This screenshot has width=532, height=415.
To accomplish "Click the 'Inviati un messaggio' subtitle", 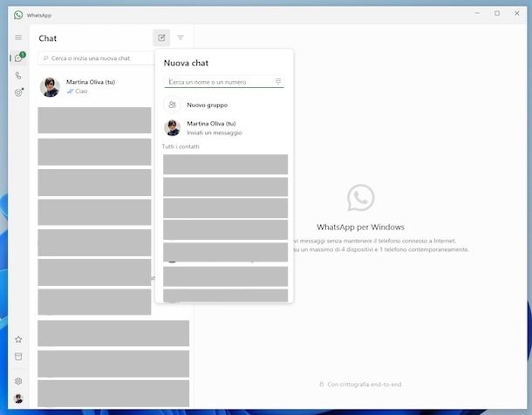I will pyautogui.click(x=215, y=133).
